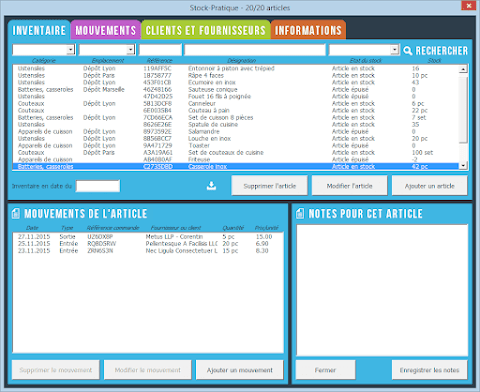The image size is (480, 392).
Task: Select the 25.11.2015 Entrée movement row
Action: click(148, 243)
